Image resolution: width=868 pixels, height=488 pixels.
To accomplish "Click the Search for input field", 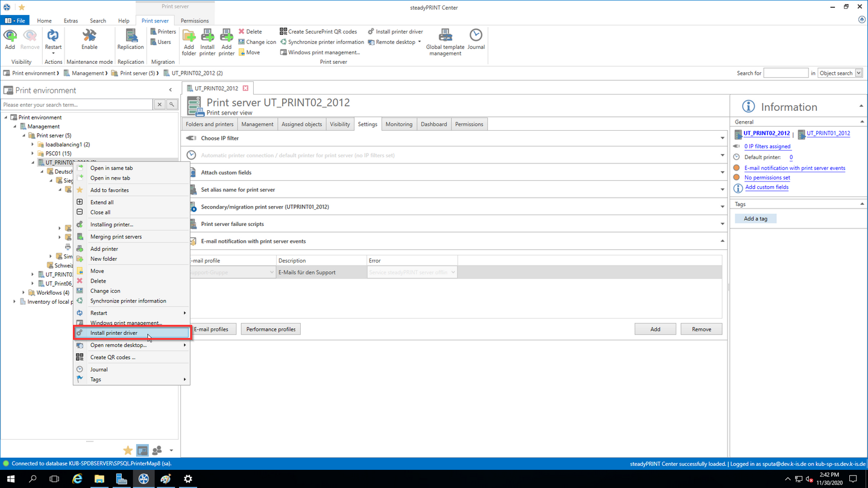I will 785,73.
